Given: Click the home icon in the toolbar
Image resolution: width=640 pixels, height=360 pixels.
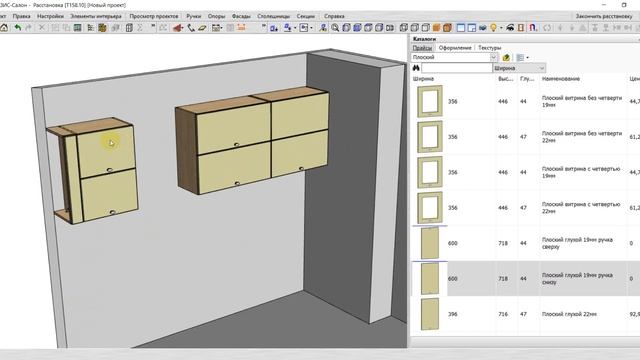Looking at the screenshot, I should point(4,28).
